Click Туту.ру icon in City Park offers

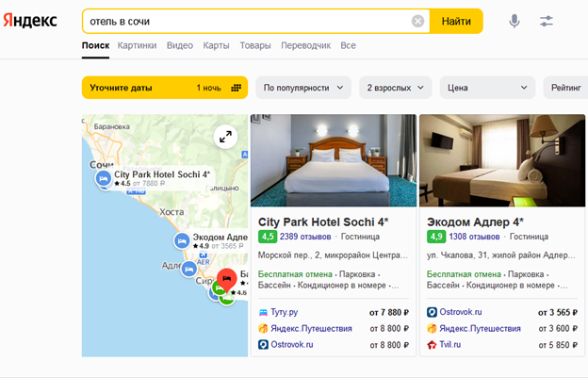tap(263, 312)
